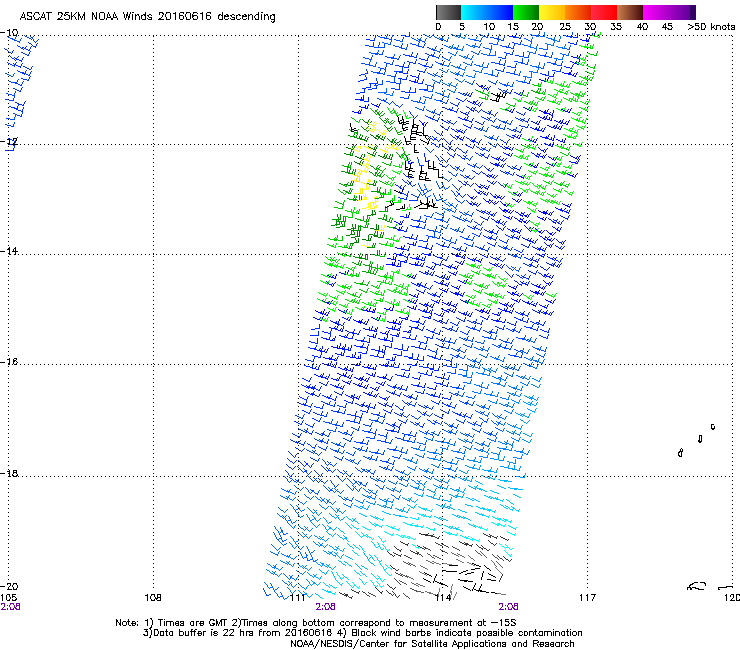Click the -14 latitude axis label
The width and height of the screenshot is (740, 650).
coord(9,251)
